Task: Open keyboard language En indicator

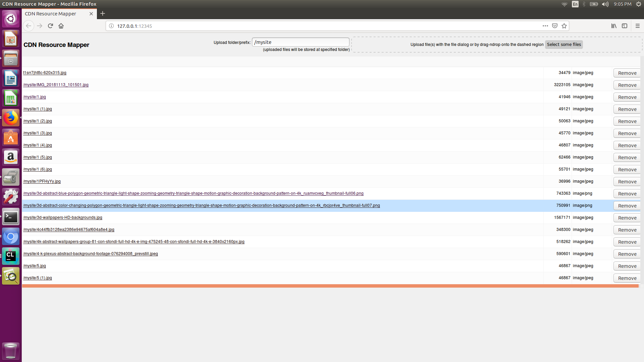Action: click(575, 4)
